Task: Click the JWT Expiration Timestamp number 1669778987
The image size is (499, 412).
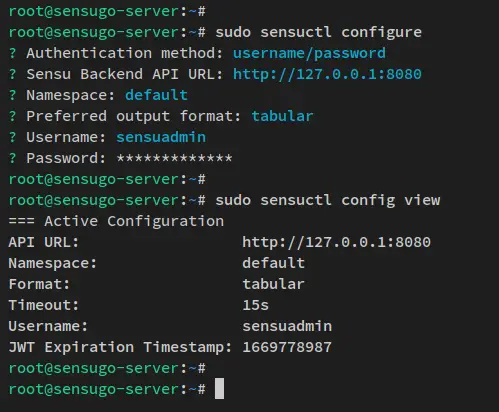Action: [287, 347]
